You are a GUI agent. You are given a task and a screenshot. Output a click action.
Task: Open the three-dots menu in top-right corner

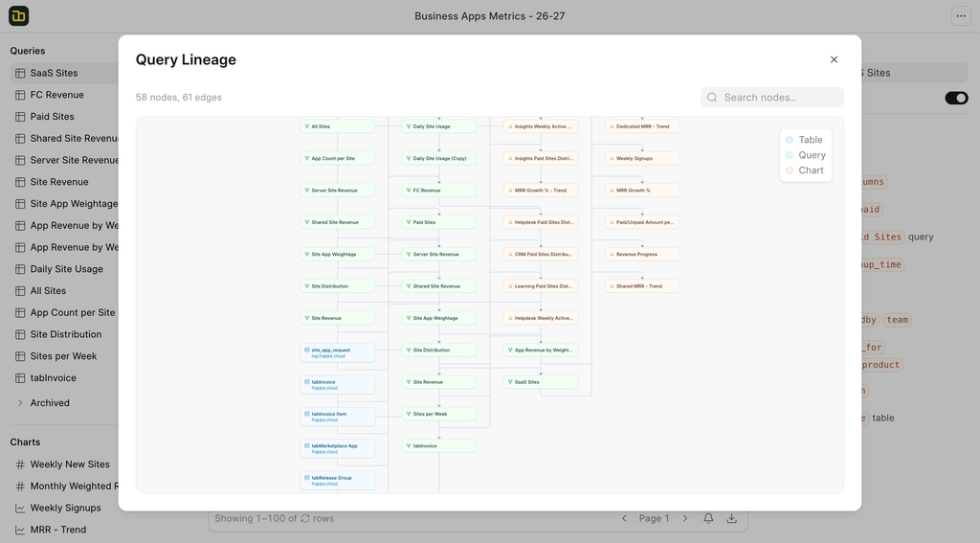coord(960,16)
